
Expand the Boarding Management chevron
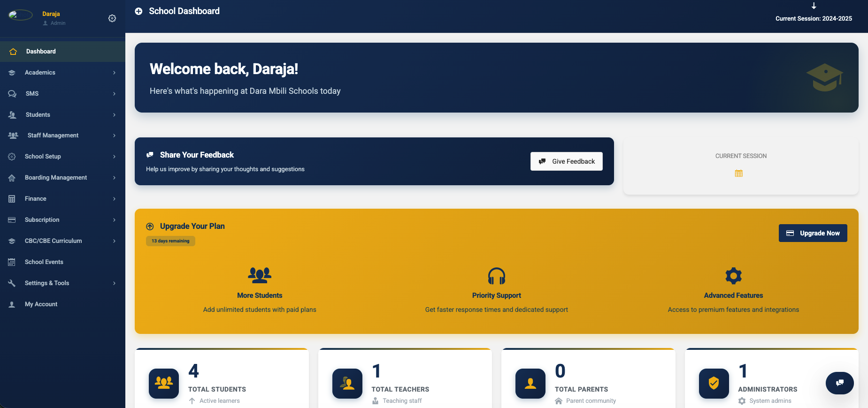tap(114, 178)
